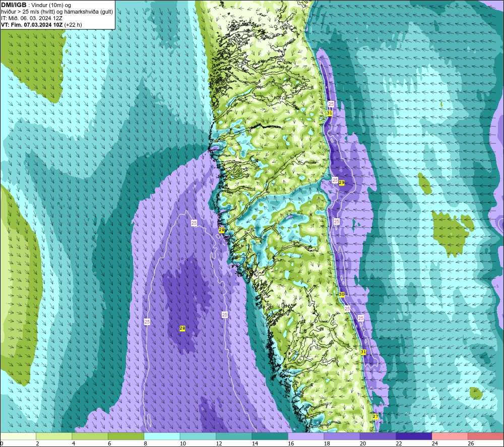Pick the 0–2 m/s pale yellow swatch
This screenshot has height=447, width=504.
[18, 436]
